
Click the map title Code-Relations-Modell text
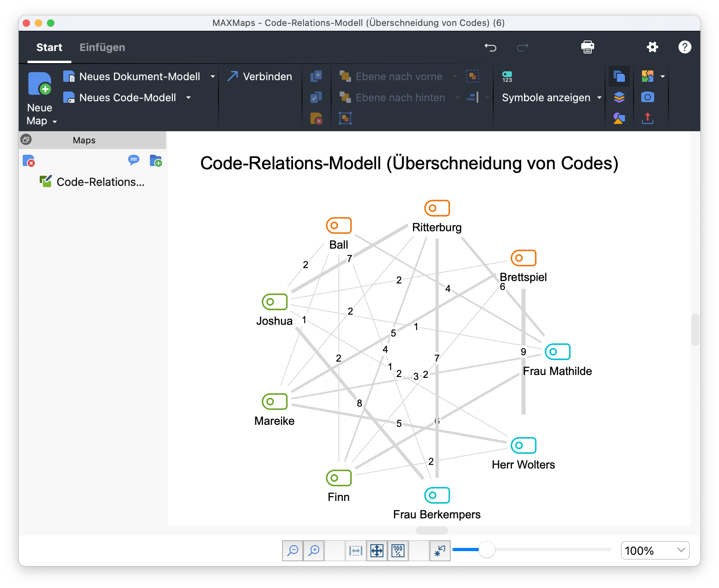coord(409,163)
